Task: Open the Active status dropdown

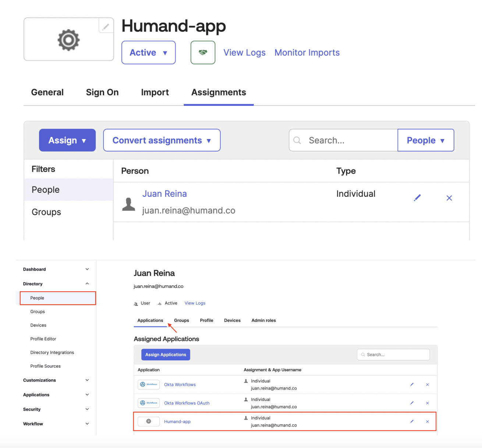Action: (148, 52)
